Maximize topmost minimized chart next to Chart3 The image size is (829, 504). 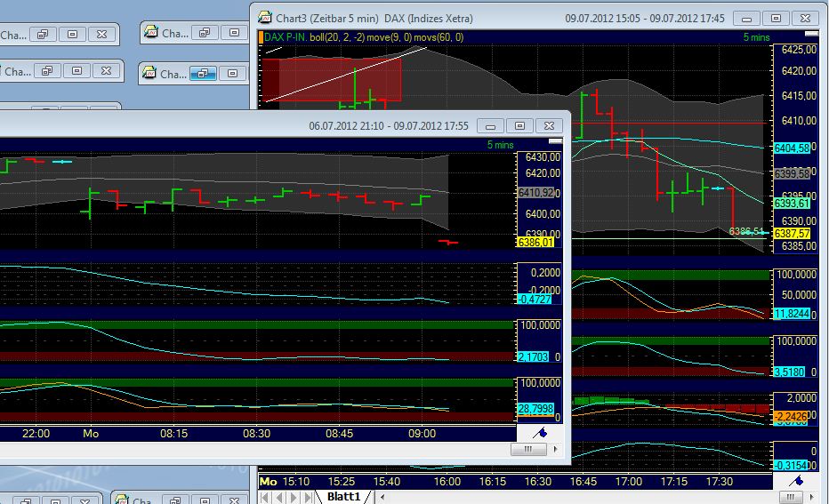point(234,33)
